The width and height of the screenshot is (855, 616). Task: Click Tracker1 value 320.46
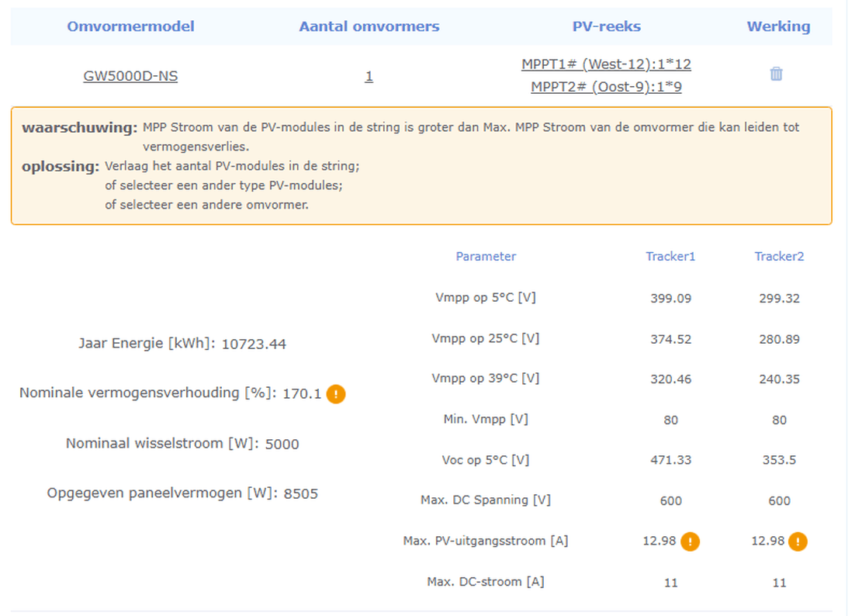pos(670,379)
